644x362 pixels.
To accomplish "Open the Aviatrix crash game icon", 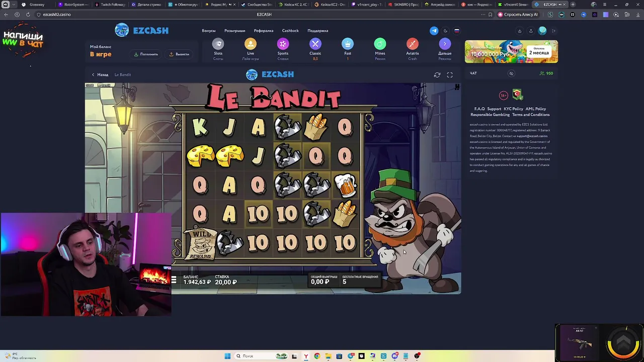I will (413, 44).
